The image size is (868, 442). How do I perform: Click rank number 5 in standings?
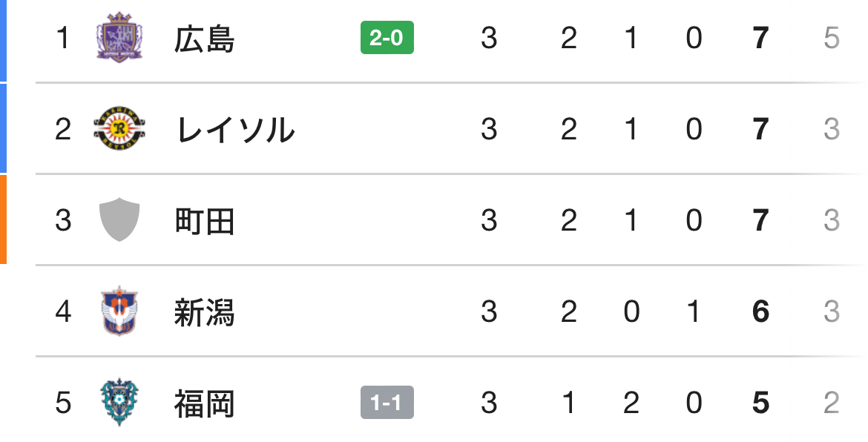[x=63, y=403]
